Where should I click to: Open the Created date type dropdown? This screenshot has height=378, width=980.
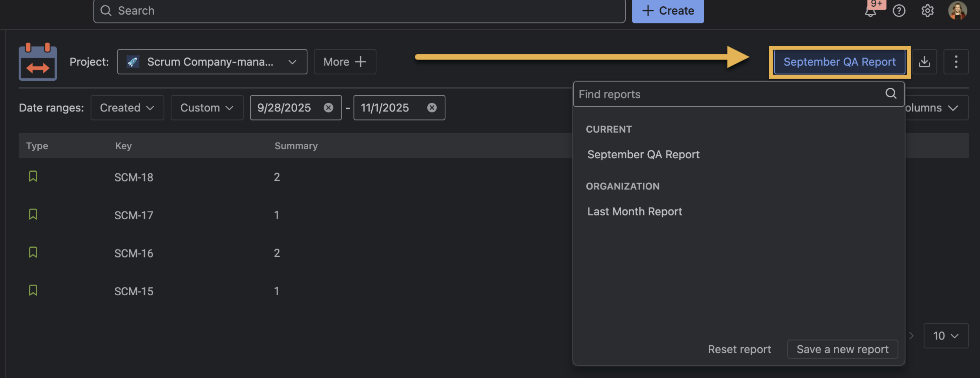(x=127, y=107)
